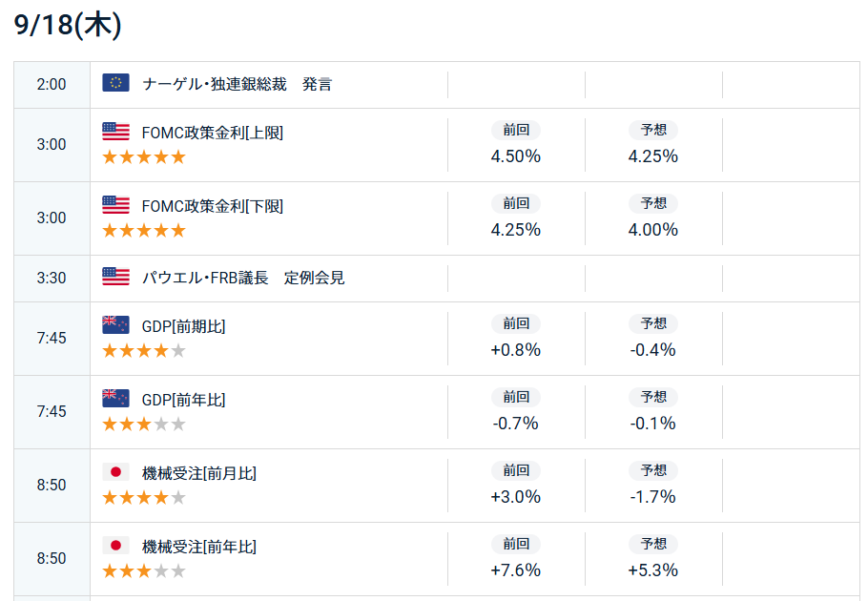Select the GDP[前年比] indicator title
The height and width of the screenshot is (601, 868).
184,400
